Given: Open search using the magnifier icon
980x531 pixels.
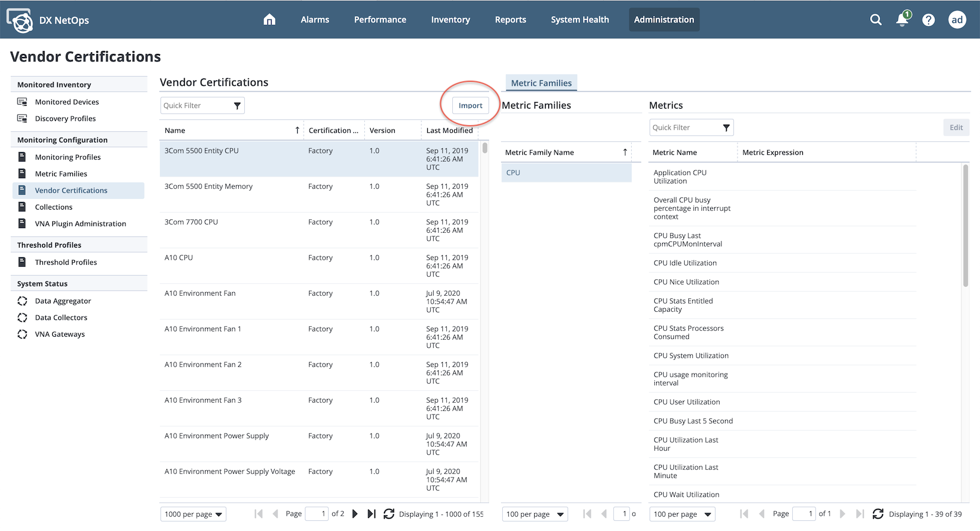Looking at the screenshot, I should coord(875,20).
